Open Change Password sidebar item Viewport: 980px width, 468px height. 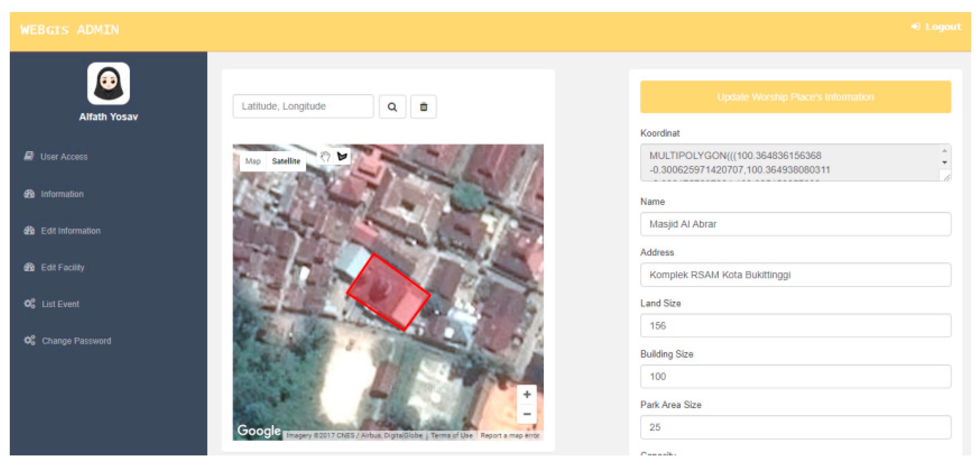point(76,341)
